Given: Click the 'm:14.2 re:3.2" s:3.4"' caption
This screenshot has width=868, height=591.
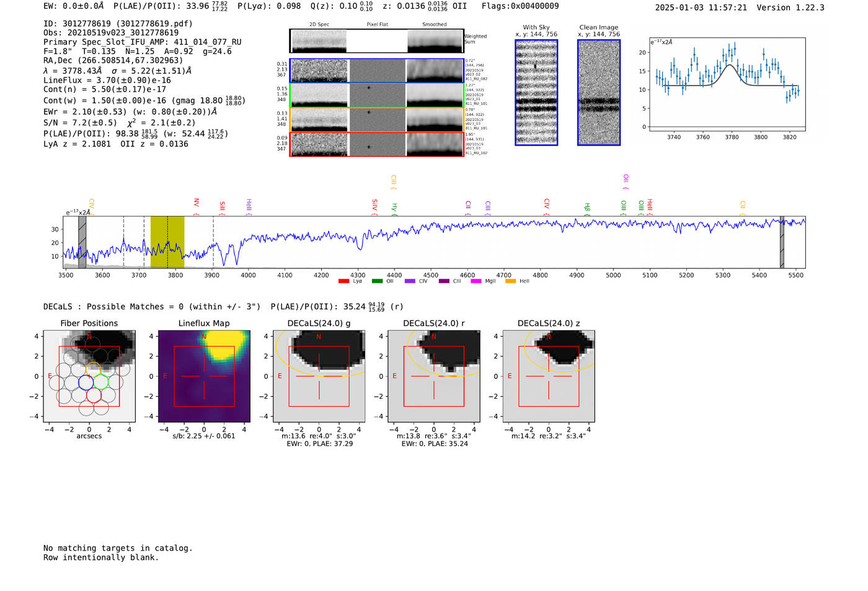Looking at the screenshot, I should pyautogui.click(x=549, y=436).
